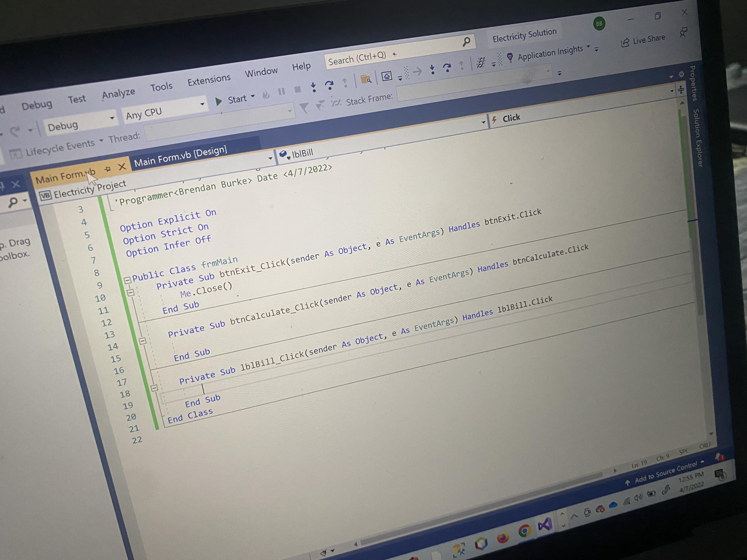Viewport: 747px width, 560px height.
Task: Click the Find in Files folder icon
Action: [x=366, y=80]
